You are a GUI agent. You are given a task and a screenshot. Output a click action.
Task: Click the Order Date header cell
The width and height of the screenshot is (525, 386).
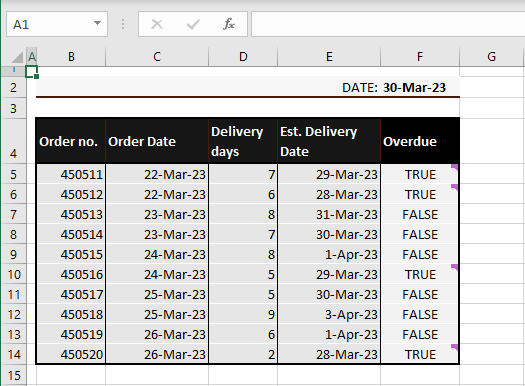tap(157, 141)
